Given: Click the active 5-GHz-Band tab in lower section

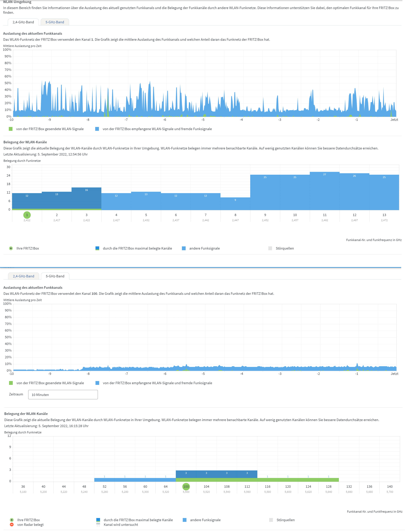Looking at the screenshot, I should pos(55,276).
